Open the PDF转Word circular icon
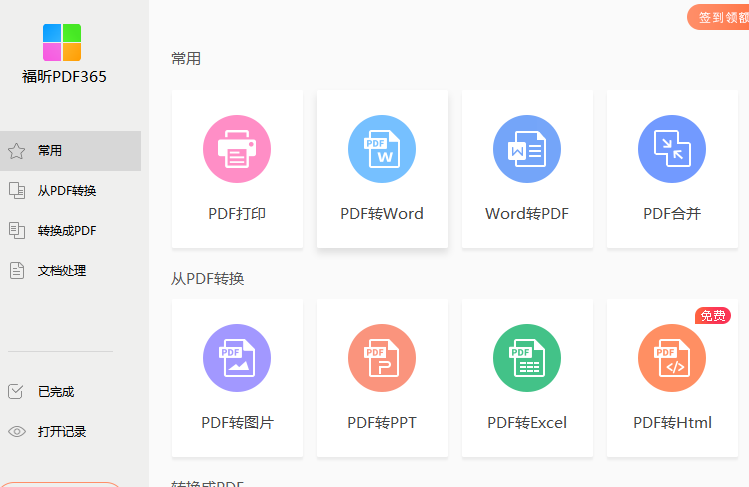The height and width of the screenshot is (487, 749). (382, 149)
